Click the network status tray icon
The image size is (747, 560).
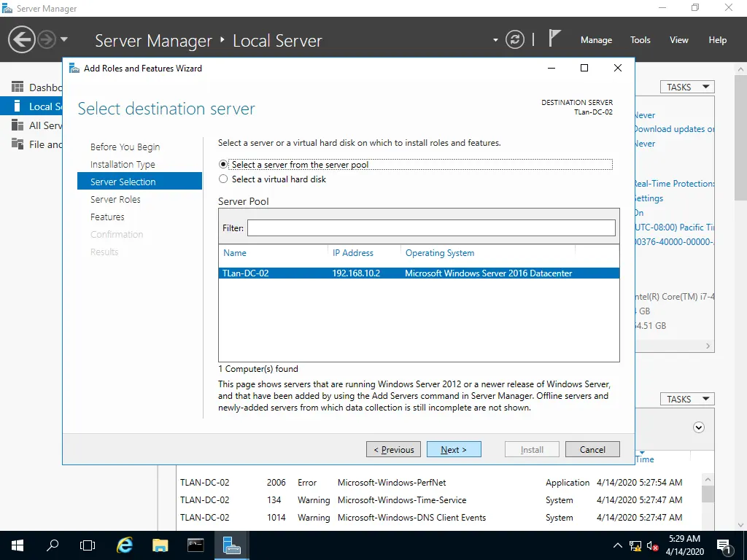(x=635, y=545)
